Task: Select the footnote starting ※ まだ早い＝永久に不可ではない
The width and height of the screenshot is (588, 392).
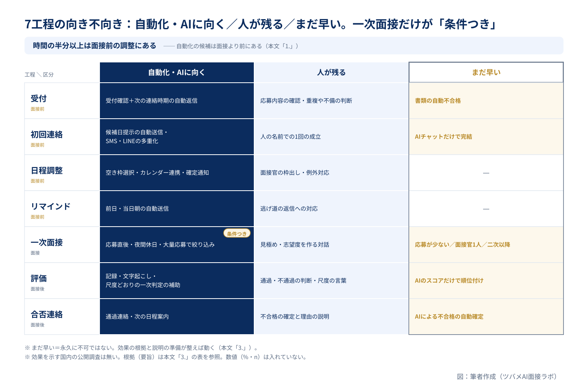Action: 142,348
